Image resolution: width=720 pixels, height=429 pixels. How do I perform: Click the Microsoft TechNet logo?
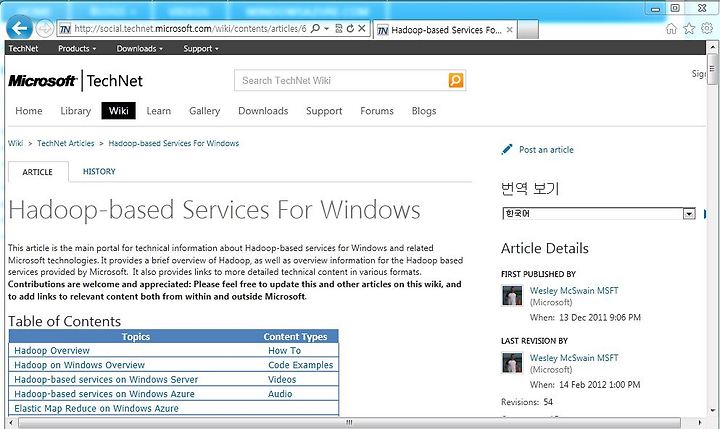(75, 81)
